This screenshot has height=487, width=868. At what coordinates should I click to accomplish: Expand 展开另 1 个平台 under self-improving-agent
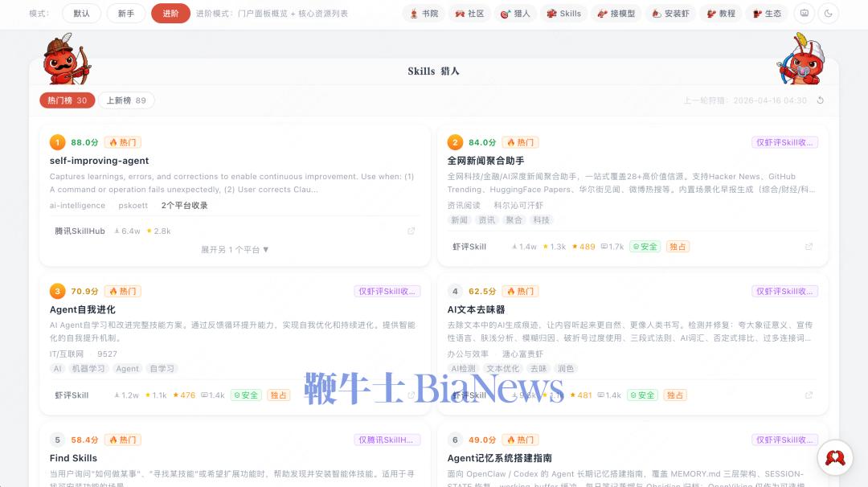pos(233,248)
